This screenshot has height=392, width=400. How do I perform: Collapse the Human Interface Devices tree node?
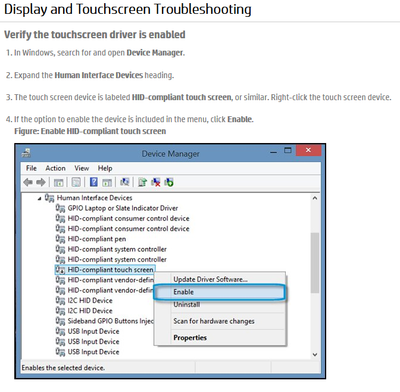tap(40, 198)
